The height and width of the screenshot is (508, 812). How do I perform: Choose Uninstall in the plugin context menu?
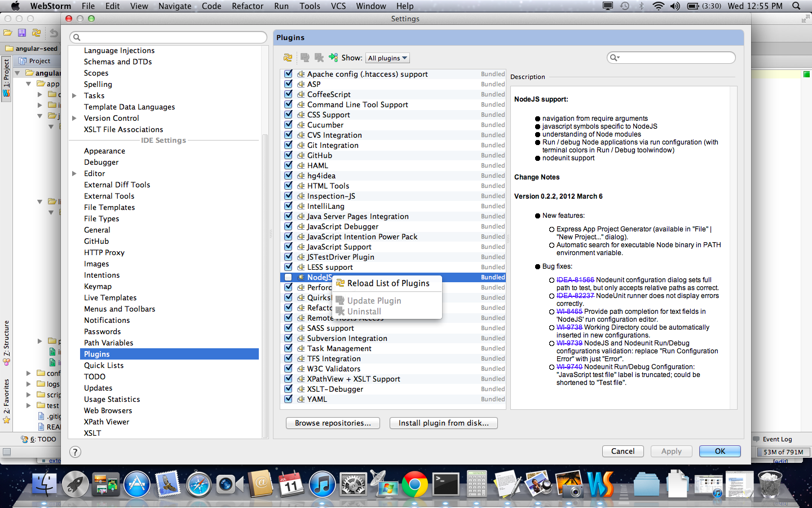click(x=388, y=312)
